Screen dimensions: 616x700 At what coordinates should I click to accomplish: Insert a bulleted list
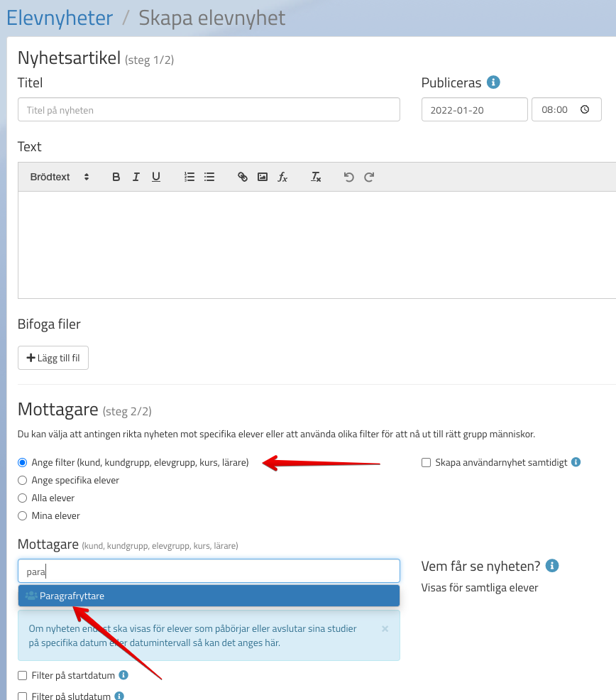tap(209, 177)
